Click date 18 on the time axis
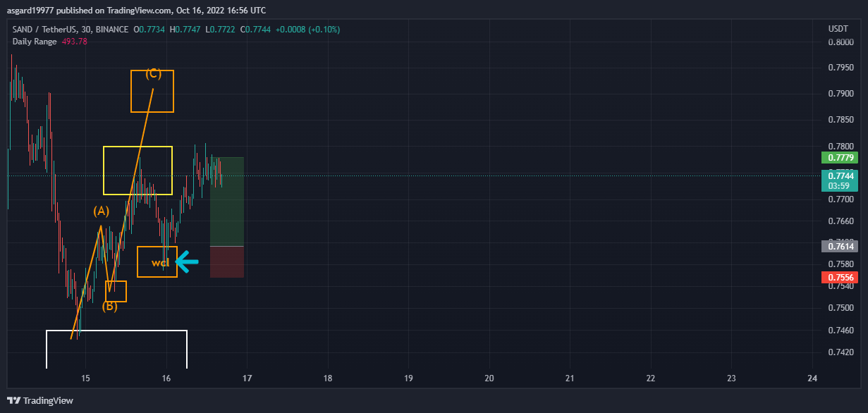The width and height of the screenshot is (868, 413). (328, 378)
